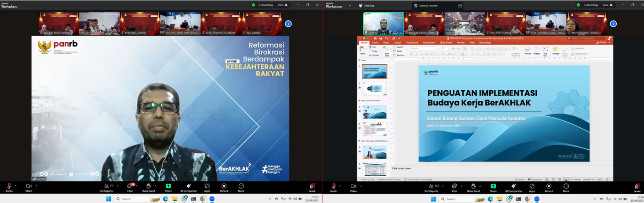Open Apps in the right Zoom window
Screen dimensions: 644x203
[532, 186]
